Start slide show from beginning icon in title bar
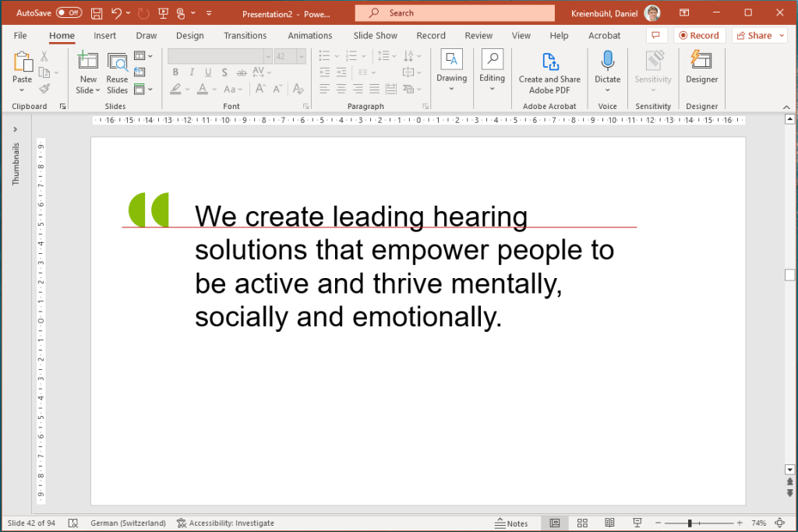 [164, 14]
